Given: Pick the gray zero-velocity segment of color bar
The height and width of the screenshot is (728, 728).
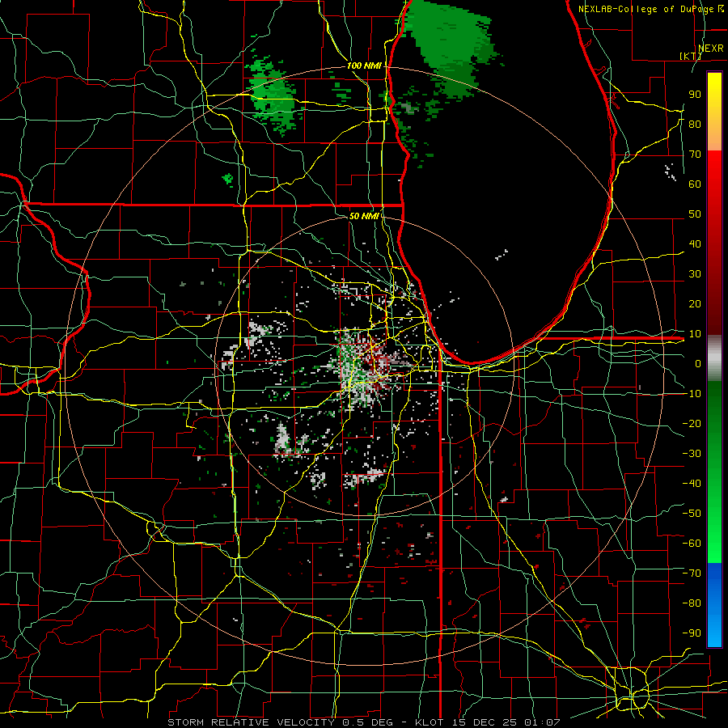Looking at the screenshot, I should point(714,358).
